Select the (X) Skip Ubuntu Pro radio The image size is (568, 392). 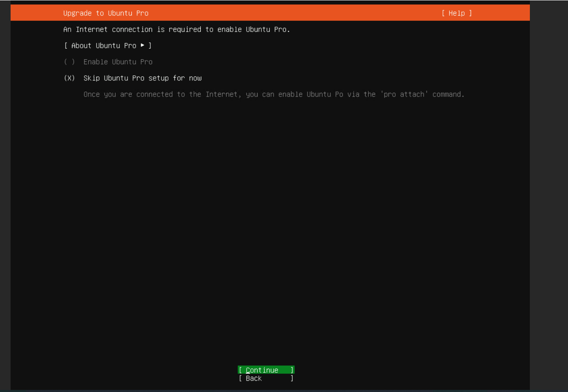click(69, 78)
